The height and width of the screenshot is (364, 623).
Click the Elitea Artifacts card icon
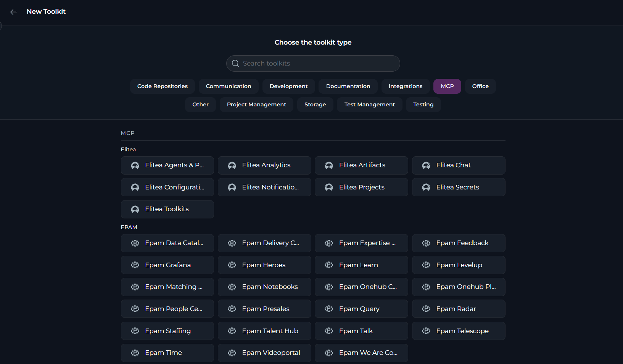[x=329, y=165]
